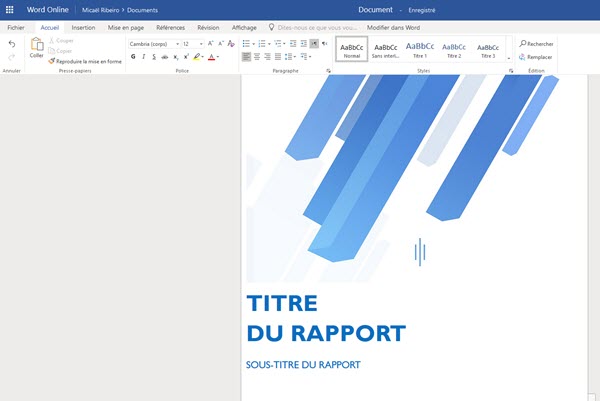The width and height of the screenshot is (600, 401).
Task: Switch to the Mise en page tab
Action: 127,27
